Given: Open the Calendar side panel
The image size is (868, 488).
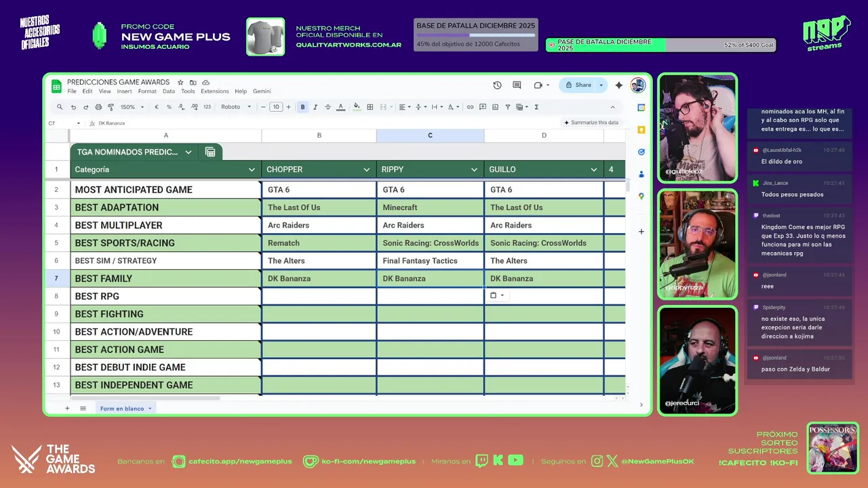Looking at the screenshot, I should point(642,108).
